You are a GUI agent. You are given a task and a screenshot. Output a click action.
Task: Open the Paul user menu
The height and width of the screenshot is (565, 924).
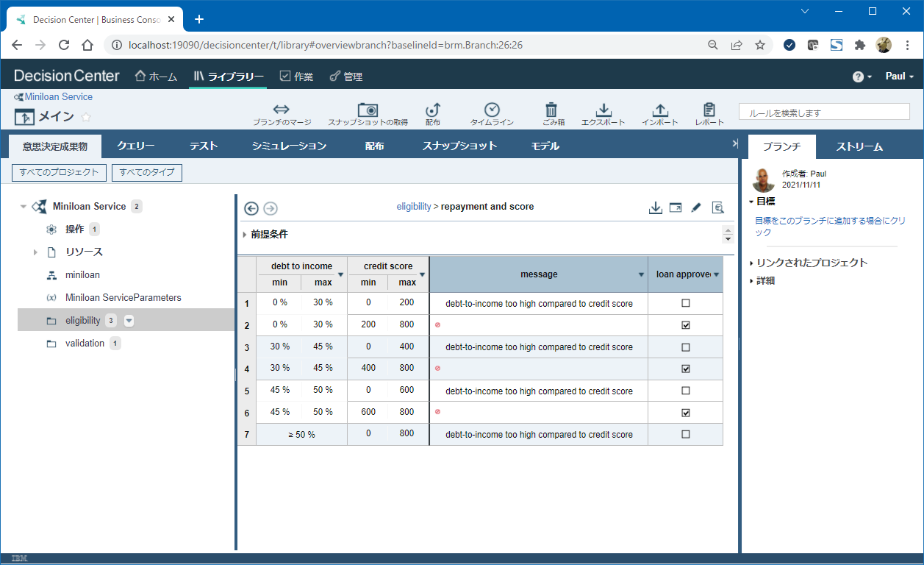pyautogui.click(x=899, y=77)
